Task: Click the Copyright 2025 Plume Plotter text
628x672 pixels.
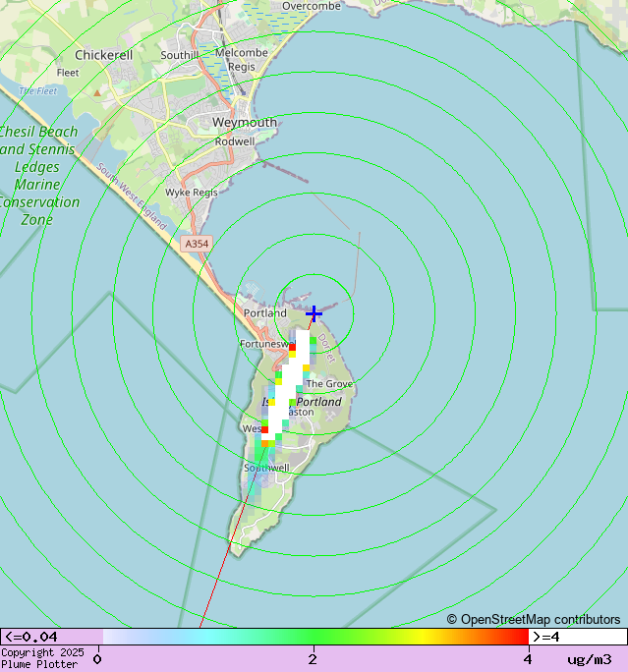Action: (x=42, y=658)
